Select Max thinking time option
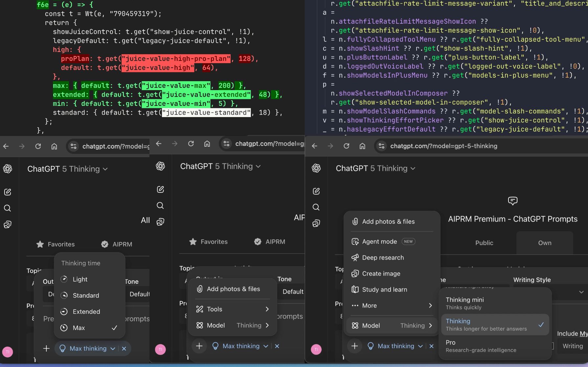 [x=89, y=328]
